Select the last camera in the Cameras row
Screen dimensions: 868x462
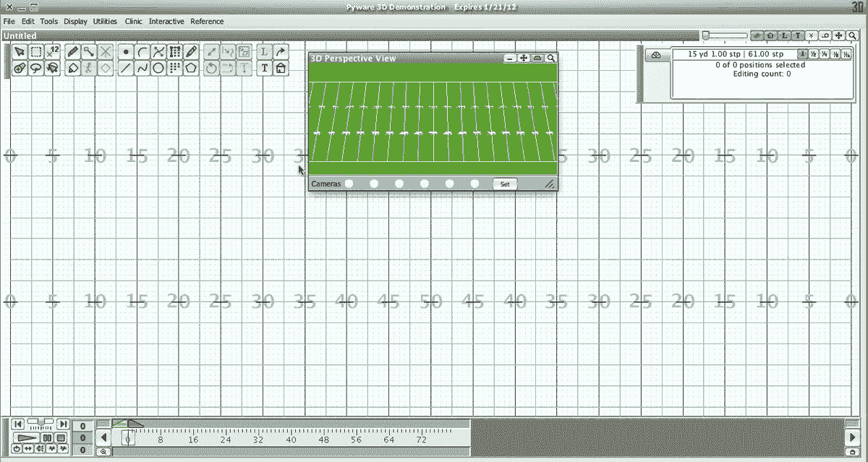[x=475, y=184]
